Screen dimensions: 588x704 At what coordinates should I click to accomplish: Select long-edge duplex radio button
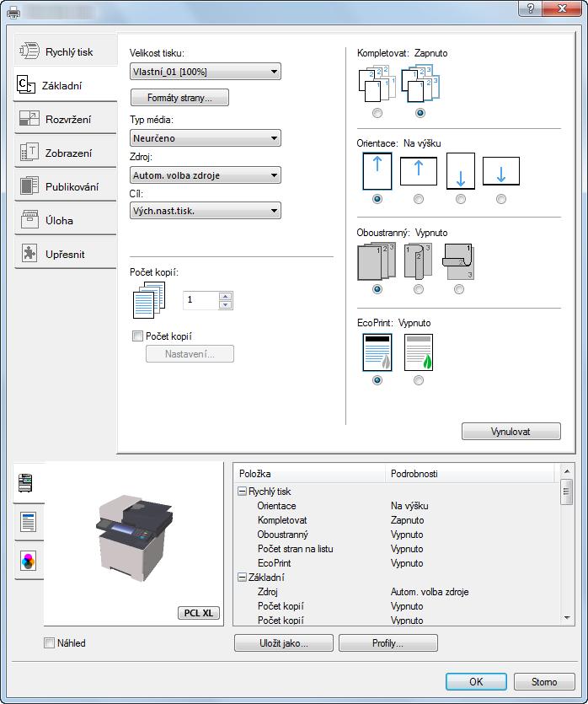tap(419, 289)
